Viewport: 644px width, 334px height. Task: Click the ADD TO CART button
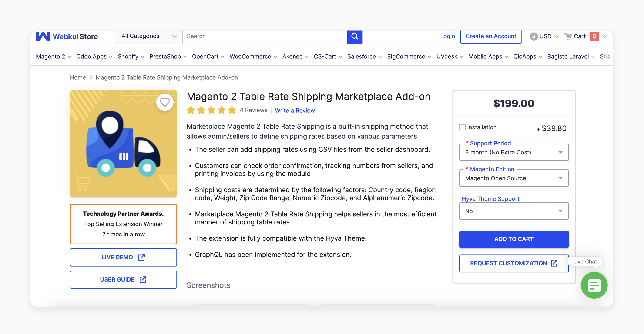(514, 239)
